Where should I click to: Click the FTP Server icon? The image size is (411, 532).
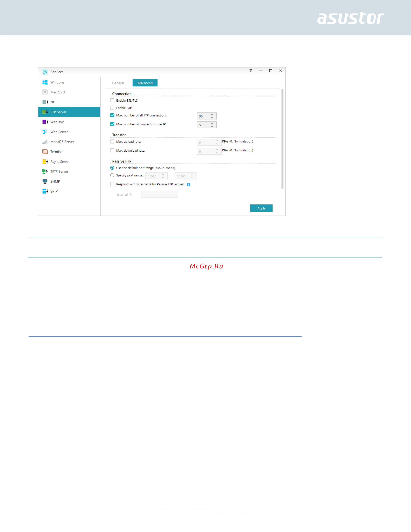tap(45, 112)
